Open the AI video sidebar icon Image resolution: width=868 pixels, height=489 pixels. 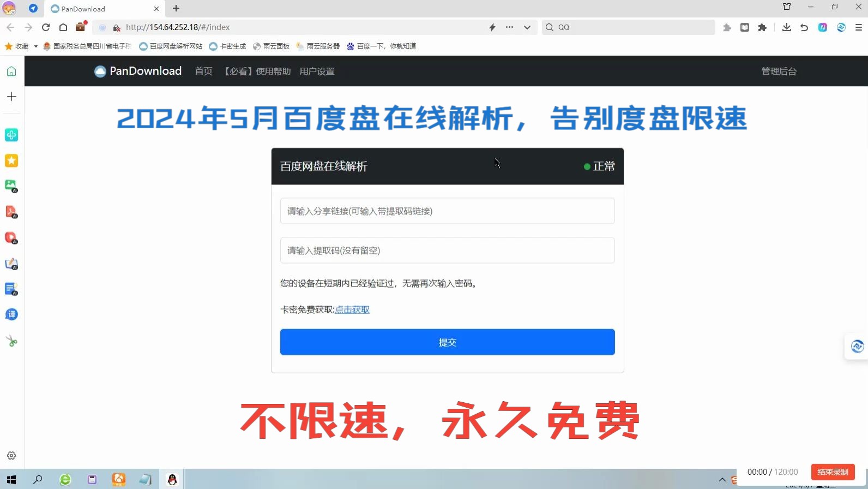coord(11,238)
